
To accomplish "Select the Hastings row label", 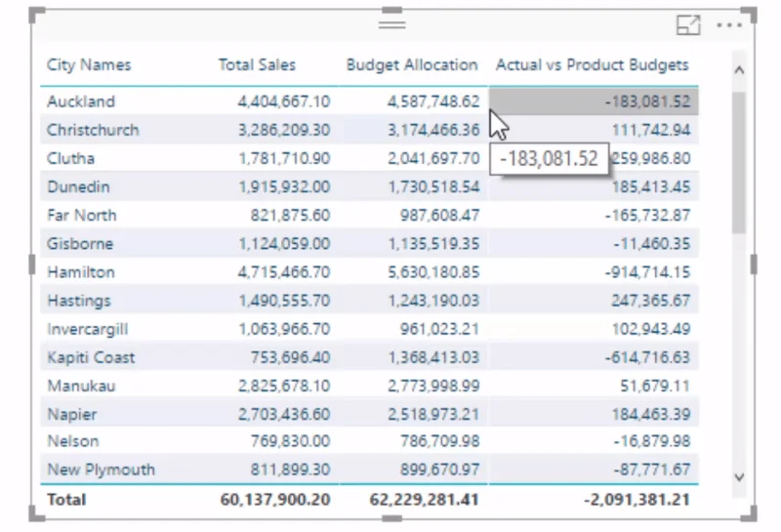I will coord(79,301).
